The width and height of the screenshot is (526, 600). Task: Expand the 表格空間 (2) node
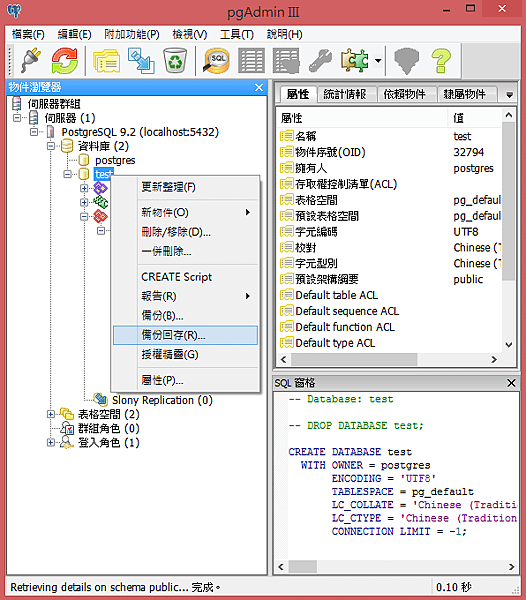[50, 414]
